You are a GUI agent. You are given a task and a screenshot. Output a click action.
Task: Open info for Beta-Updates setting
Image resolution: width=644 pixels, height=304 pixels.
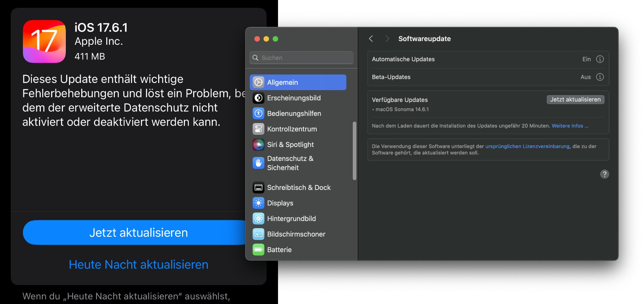click(600, 77)
